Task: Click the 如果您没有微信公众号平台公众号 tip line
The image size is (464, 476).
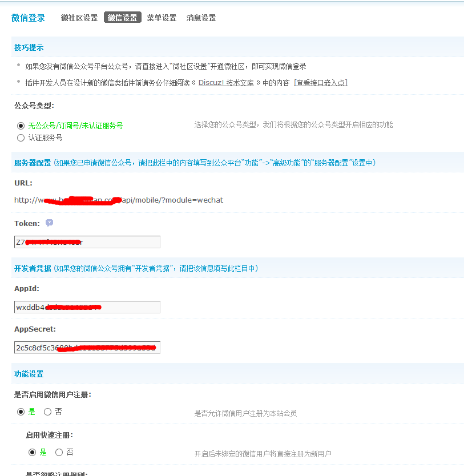Action: pyautogui.click(x=166, y=66)
